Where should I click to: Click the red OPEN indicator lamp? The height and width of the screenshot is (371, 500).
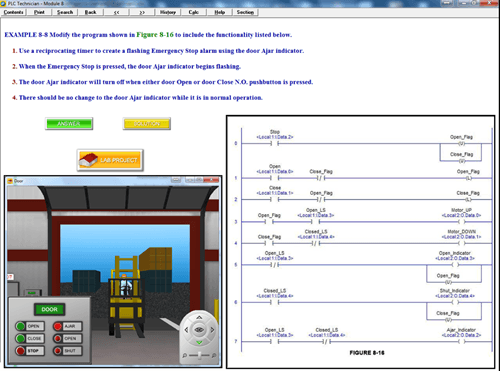(58, 338)
